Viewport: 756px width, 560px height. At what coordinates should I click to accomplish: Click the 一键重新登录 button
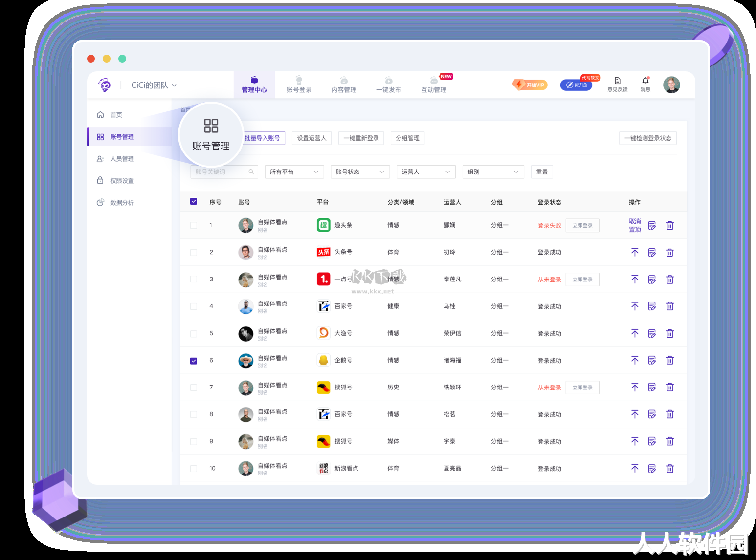(x=361, y=138)
